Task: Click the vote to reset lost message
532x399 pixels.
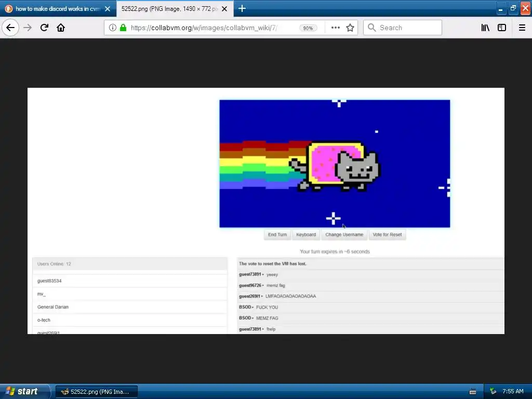Action: pyautogui.click(x=272, y=263)
